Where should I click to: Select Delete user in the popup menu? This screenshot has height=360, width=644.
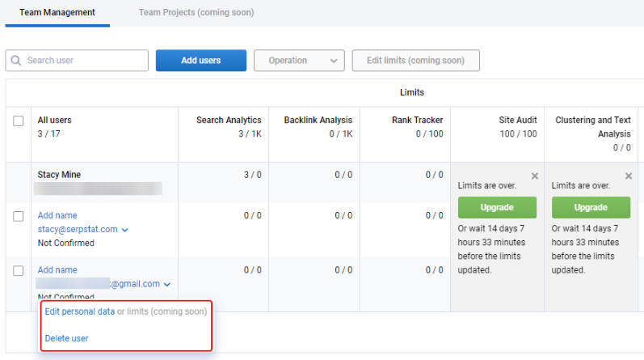66,338
